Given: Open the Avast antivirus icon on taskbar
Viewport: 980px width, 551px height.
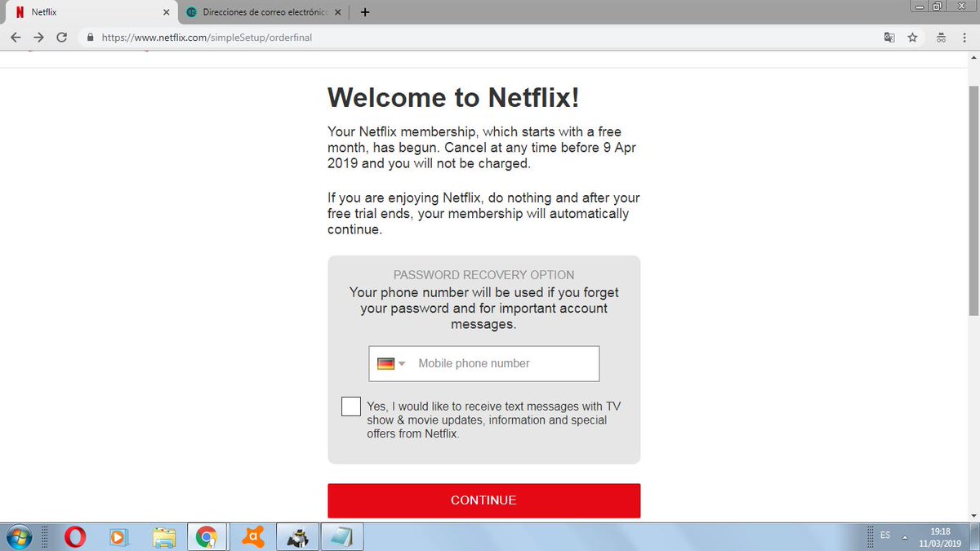Looking at the screenshot, I should (x=252, y=536).
